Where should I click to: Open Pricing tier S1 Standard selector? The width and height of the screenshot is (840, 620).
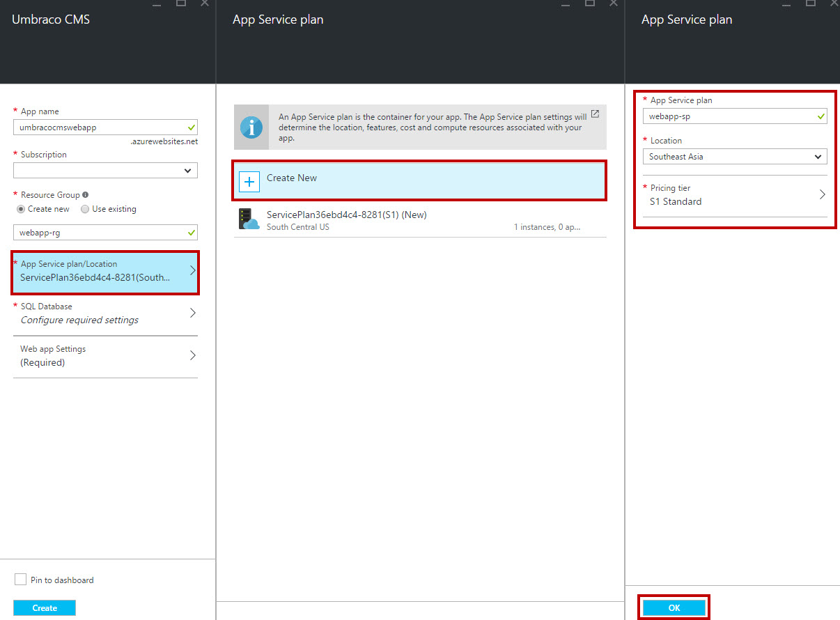pos(735,195)
